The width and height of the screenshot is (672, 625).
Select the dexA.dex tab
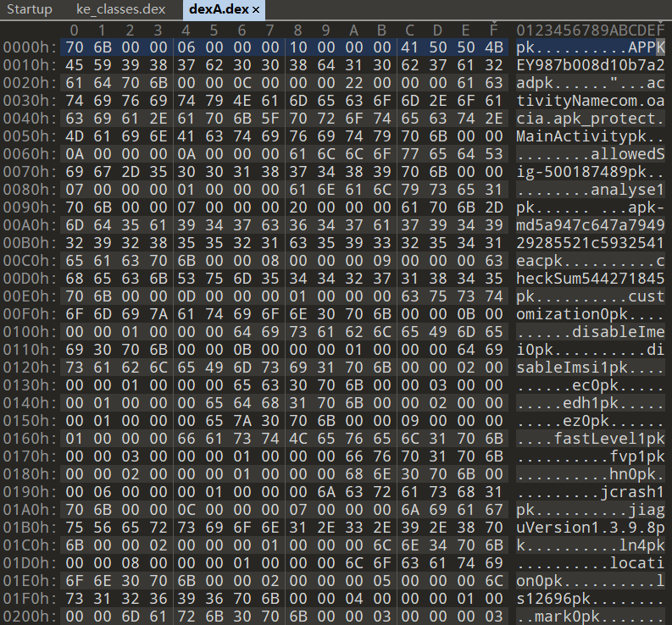tap(219, 9)
